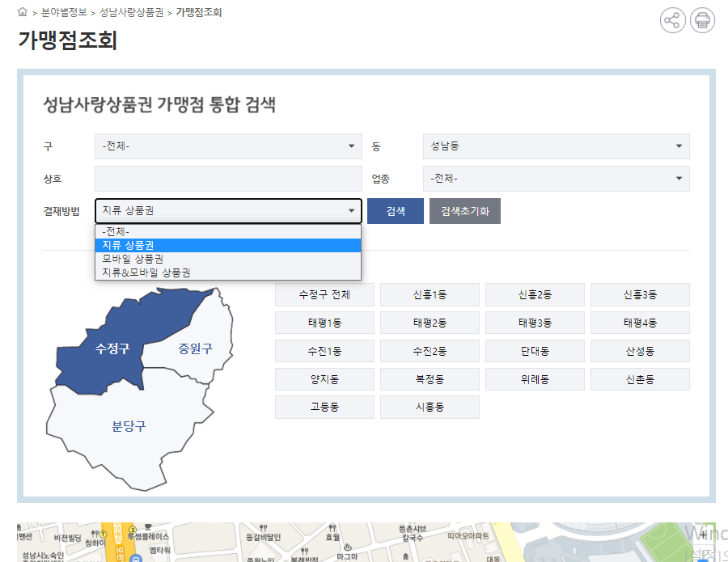Choose 태평1동 district button
The image size is (728, 562).
click(x=324, y=323)
